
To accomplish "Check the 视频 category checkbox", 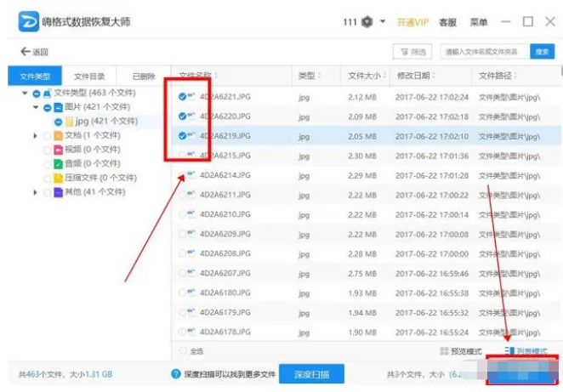I will [x=47, y=150].
